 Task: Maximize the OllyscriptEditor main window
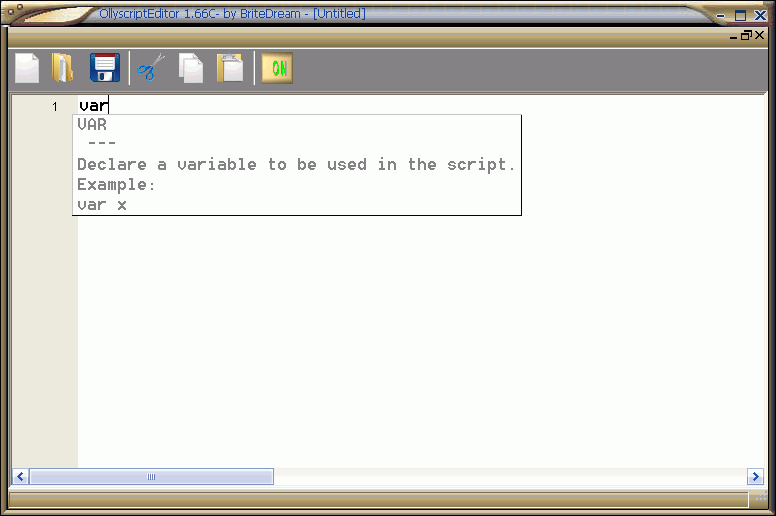[740, 16]
